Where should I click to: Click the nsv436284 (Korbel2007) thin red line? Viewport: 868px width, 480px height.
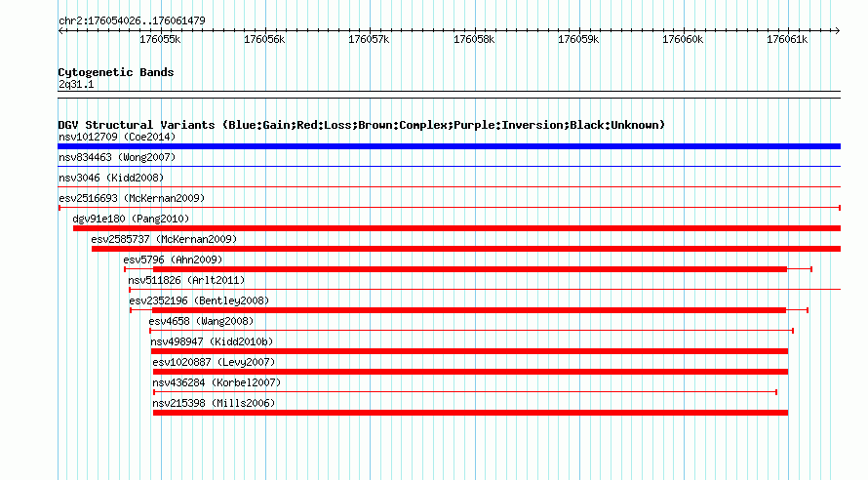(x=465, y=392)
